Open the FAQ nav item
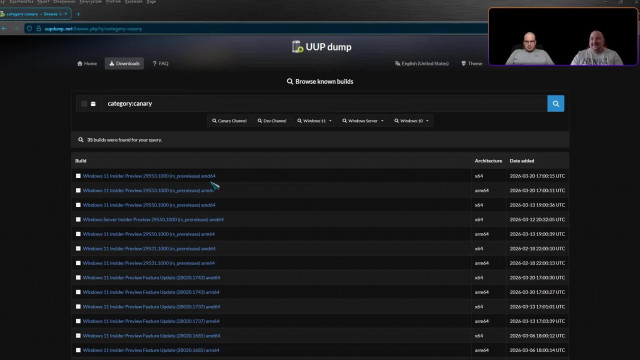The width and height of the screenshot is (640, 360). pos(160,64)
